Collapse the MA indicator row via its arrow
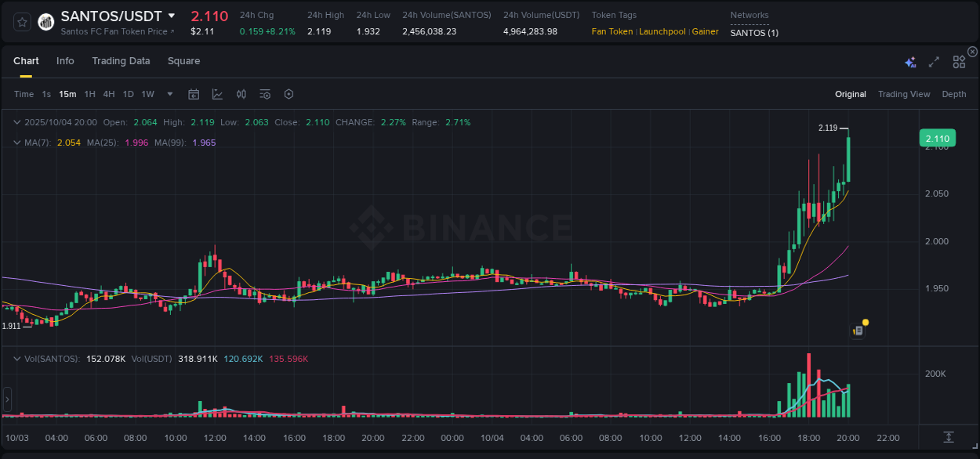The width and height of the screenshot is (980, 459). coord(17,143)
